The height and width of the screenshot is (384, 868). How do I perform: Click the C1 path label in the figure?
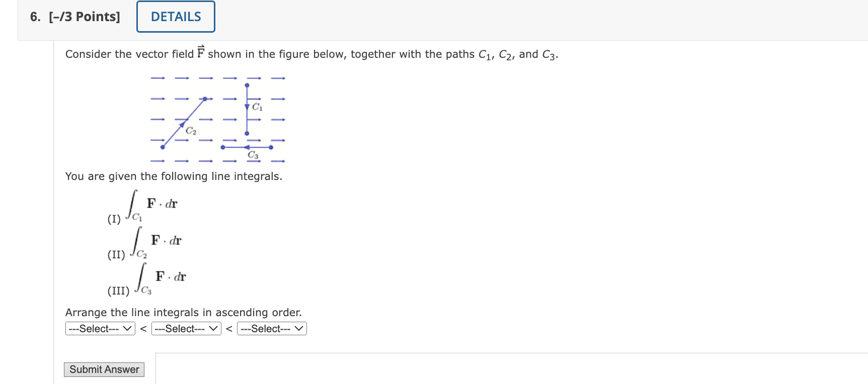point(257,107)
